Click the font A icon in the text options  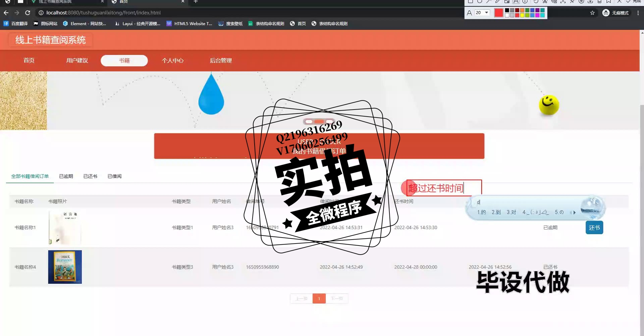(x=469, y=13)
